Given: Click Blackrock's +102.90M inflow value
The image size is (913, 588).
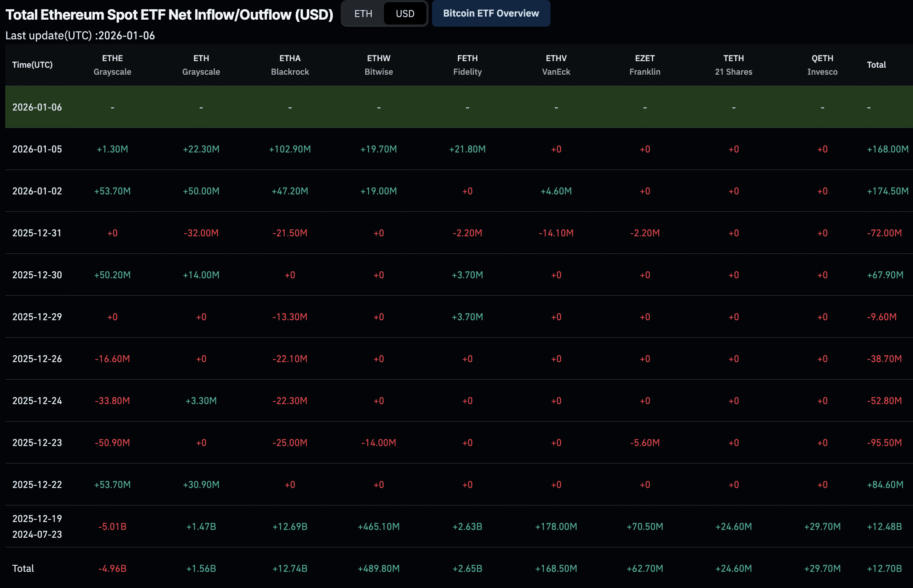Looking at the screenshot, I should (290, 149).
